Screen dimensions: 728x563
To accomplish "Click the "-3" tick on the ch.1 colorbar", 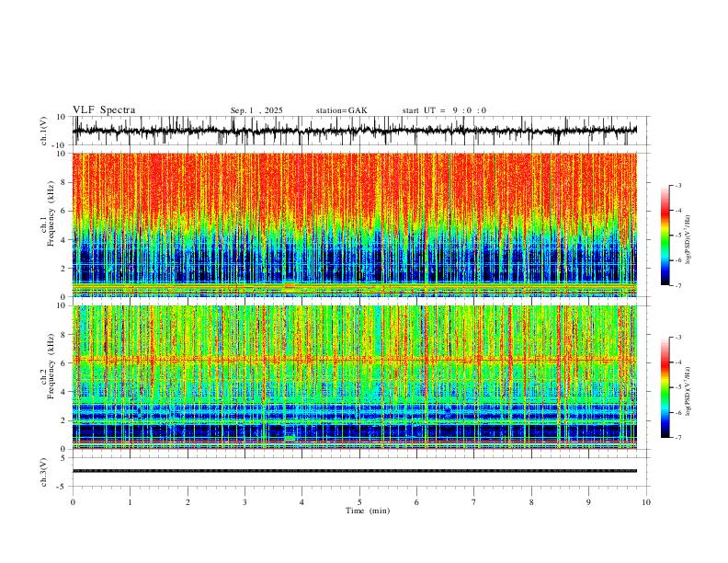I will pos(677,185).
